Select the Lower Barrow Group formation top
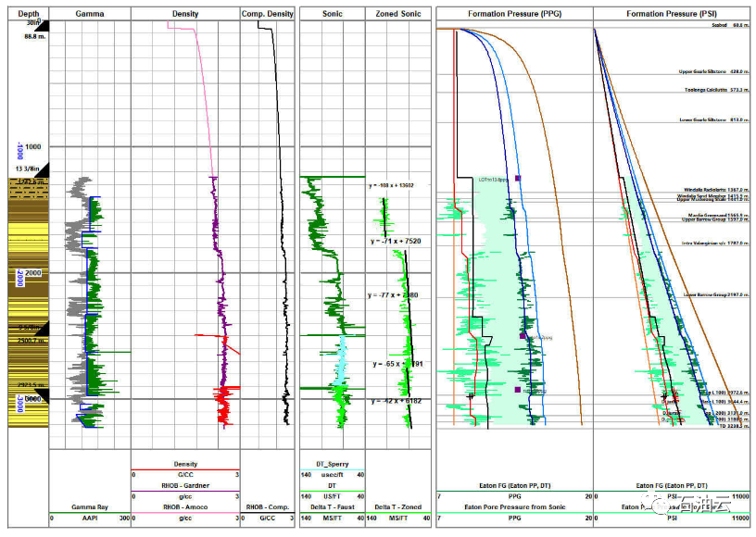756x537 pixels. point(701,294)
